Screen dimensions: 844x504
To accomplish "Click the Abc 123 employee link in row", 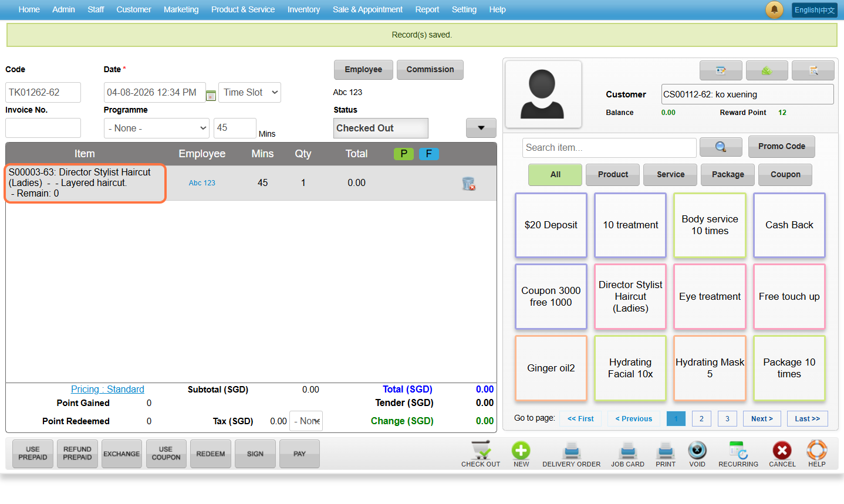I will click(x=202, y=183).
